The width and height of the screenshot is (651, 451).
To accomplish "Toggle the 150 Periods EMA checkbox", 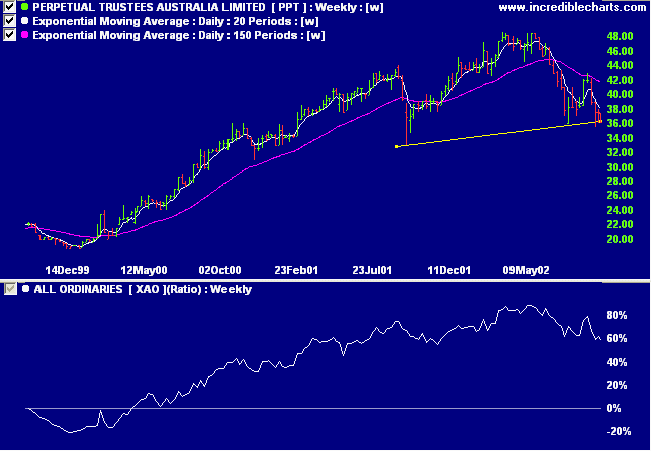I will point(9,35).
